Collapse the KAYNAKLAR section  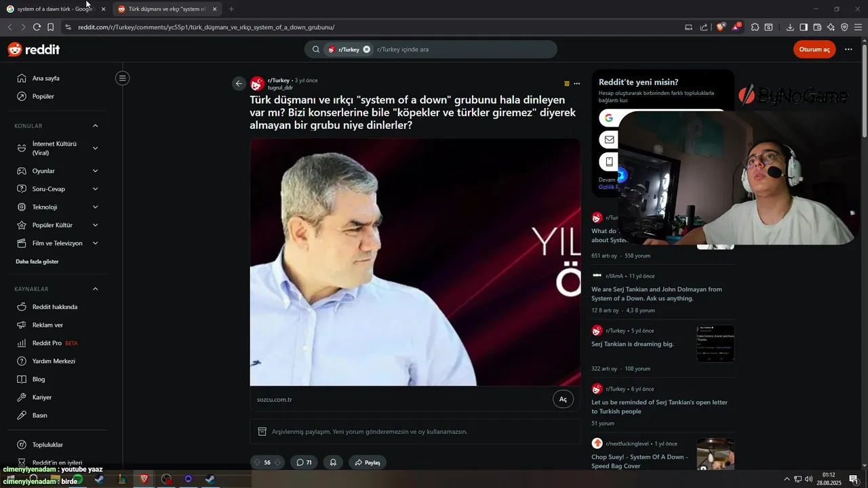(x=96, y=289)
